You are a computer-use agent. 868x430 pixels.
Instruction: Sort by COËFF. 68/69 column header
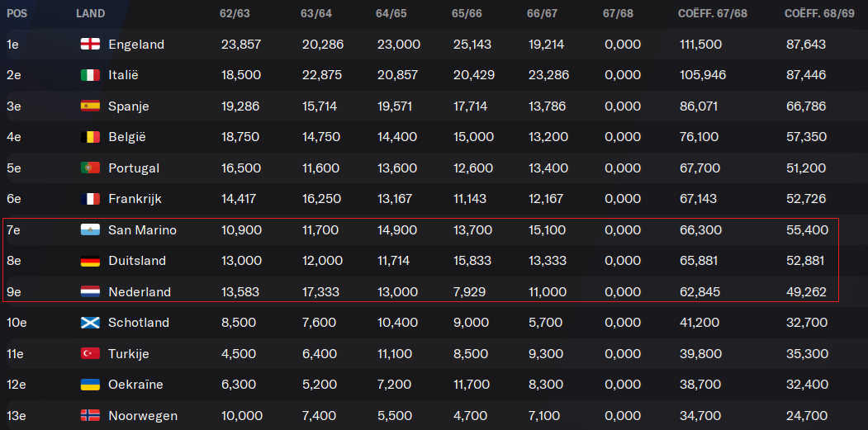[819, 14]
